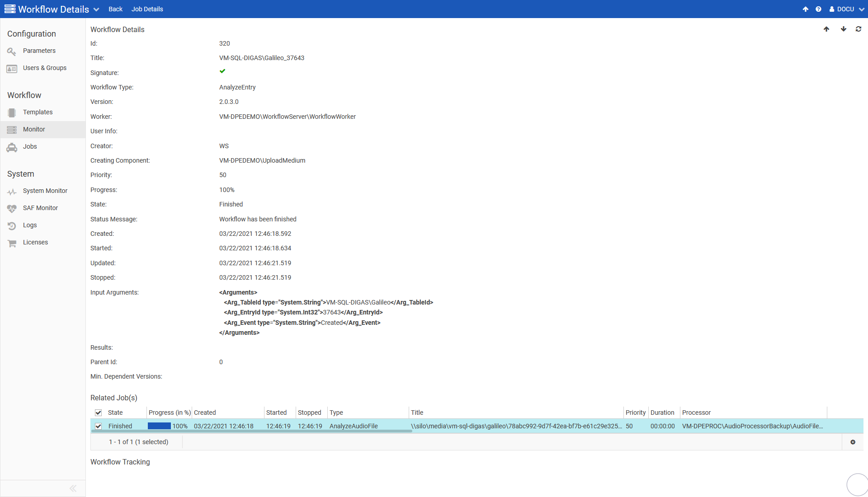Click the next workflow down arrow
This screenshot has height=497, width=868.
pyautogui.click(x=843, y=29)
